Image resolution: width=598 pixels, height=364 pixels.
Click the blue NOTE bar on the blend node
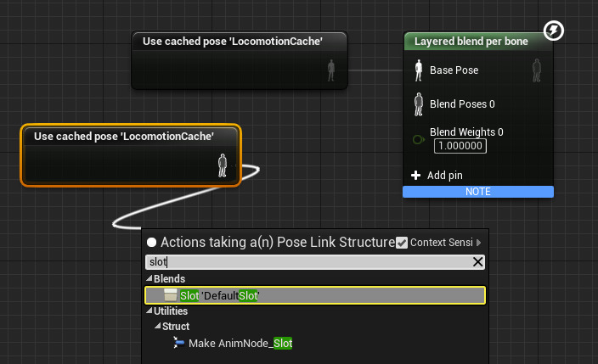click(x=478, y=192)
